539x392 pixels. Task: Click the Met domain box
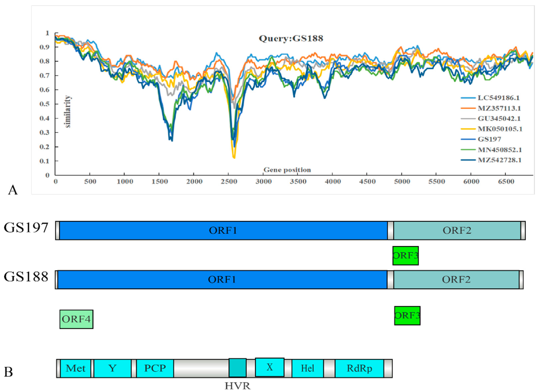click(76, 368)
